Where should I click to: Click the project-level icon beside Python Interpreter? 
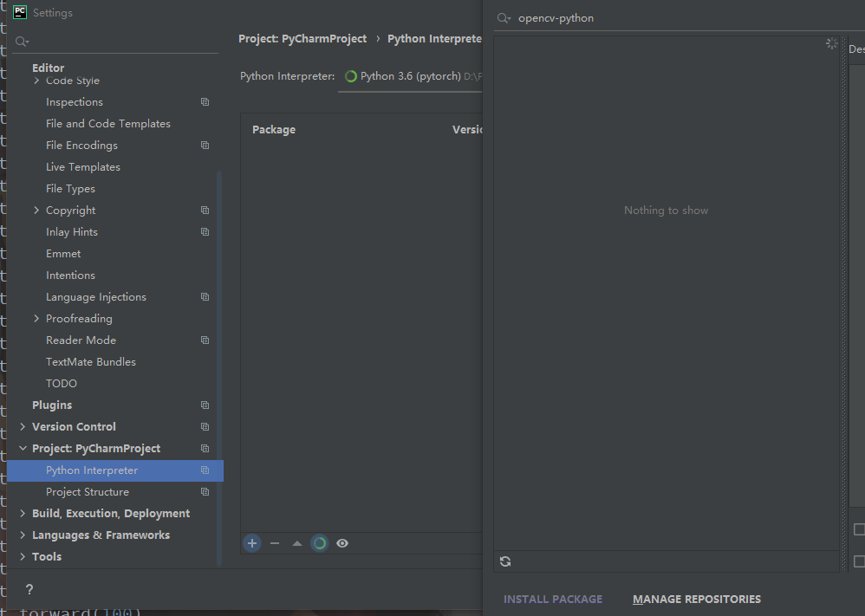tap(205, 470)
